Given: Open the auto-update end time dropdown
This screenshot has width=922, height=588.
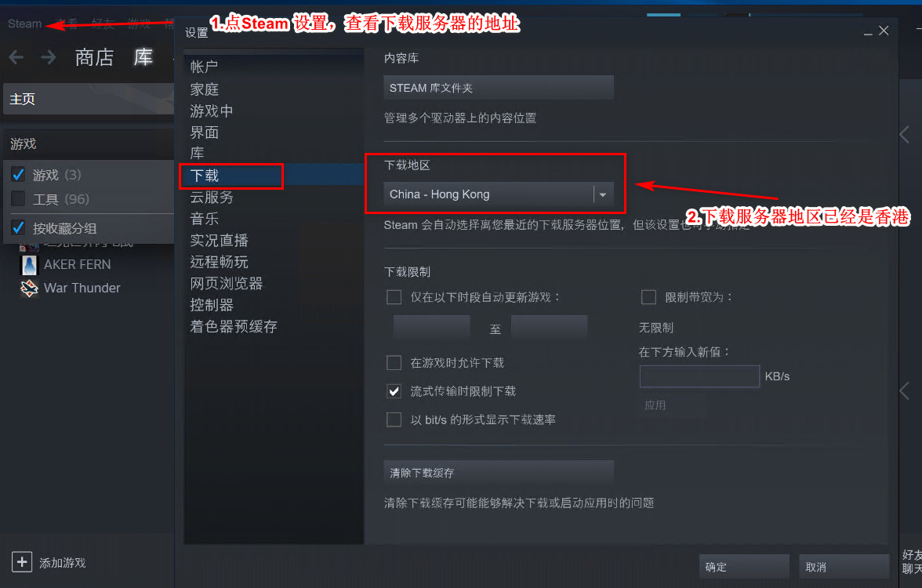Looking at the screenshot, I should 549,327.
